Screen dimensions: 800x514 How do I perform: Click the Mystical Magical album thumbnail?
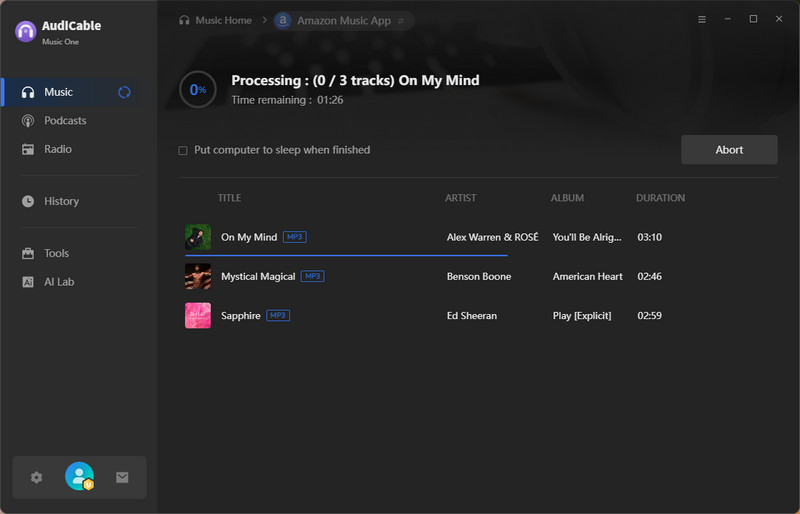(198, 276)
